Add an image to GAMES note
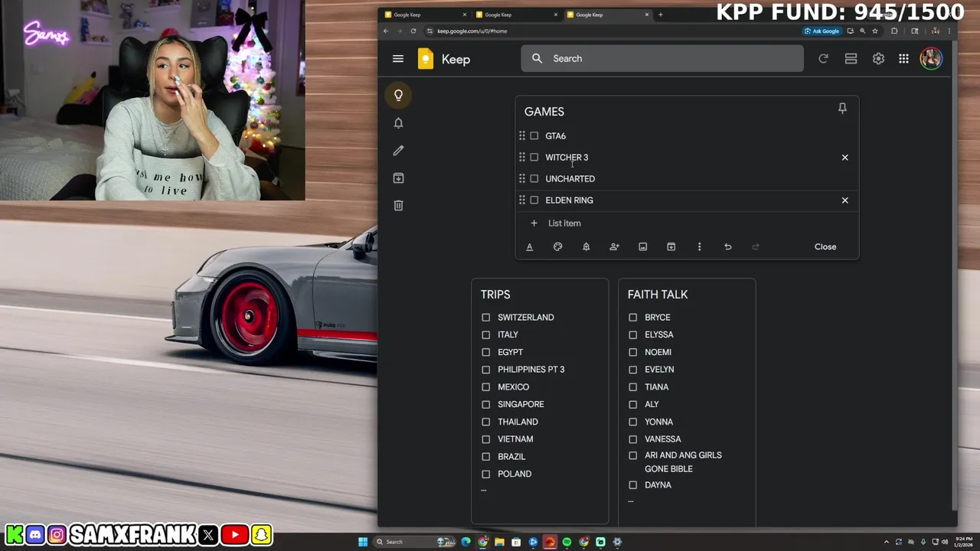Image resolution: width=980 pixels, height=551 pixels. (642, 246)
